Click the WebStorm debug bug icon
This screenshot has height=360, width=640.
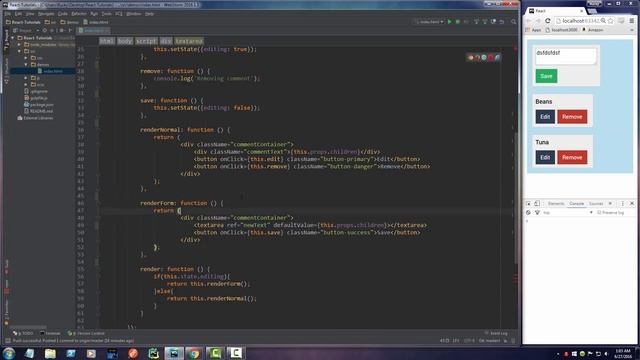click(x=458, y=22)
